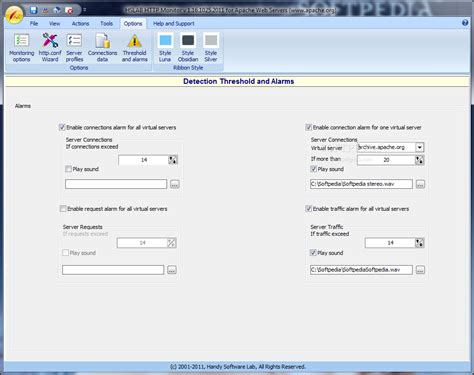
Task: Open Server profiles
Action: pyautogui.click(x=74, y=48)
